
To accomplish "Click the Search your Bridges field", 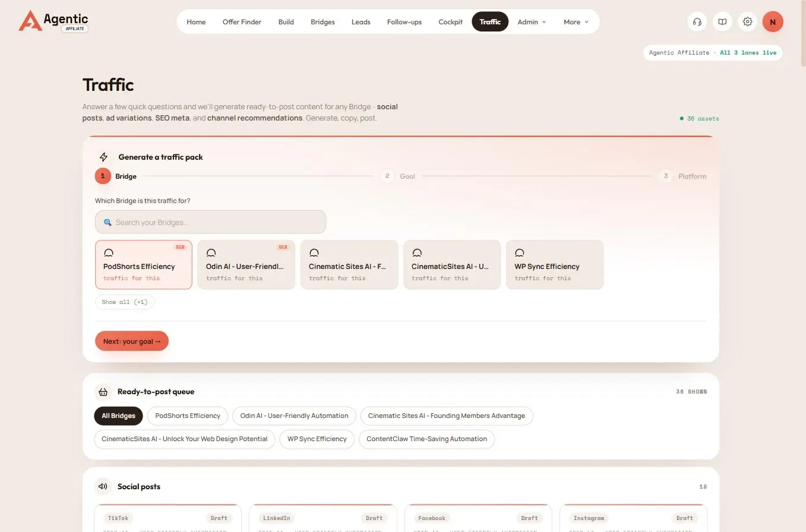I will point(210,222).
